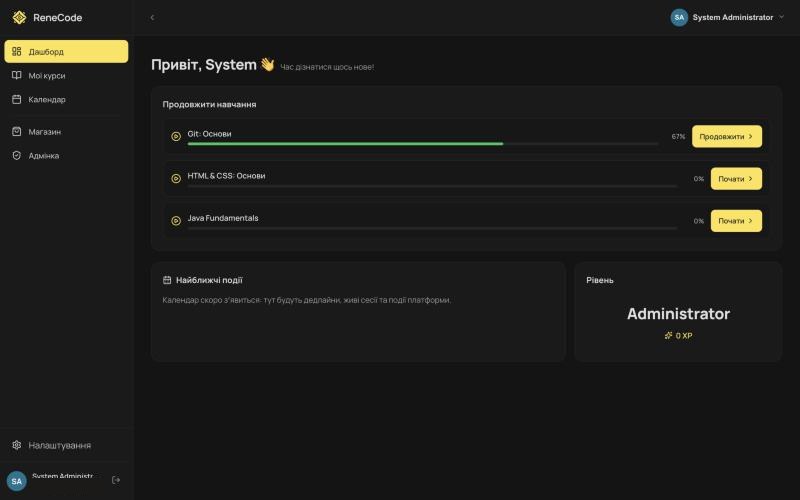
Task: Click the 0 XP value
Action: point(684,336)
